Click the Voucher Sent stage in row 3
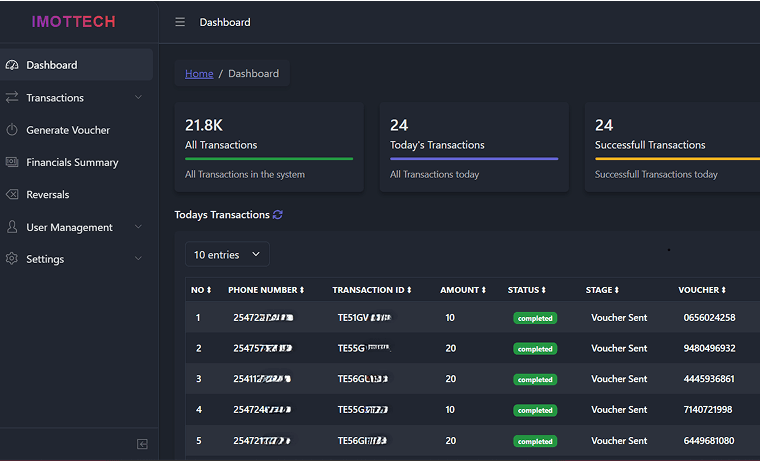Image resolution: width=760 pixels, height=461 pixels. point(619,379)
